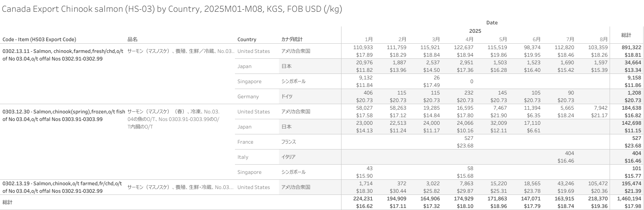Select the 1月 month column header
This screenshot has width=644, height=210.
368,39
